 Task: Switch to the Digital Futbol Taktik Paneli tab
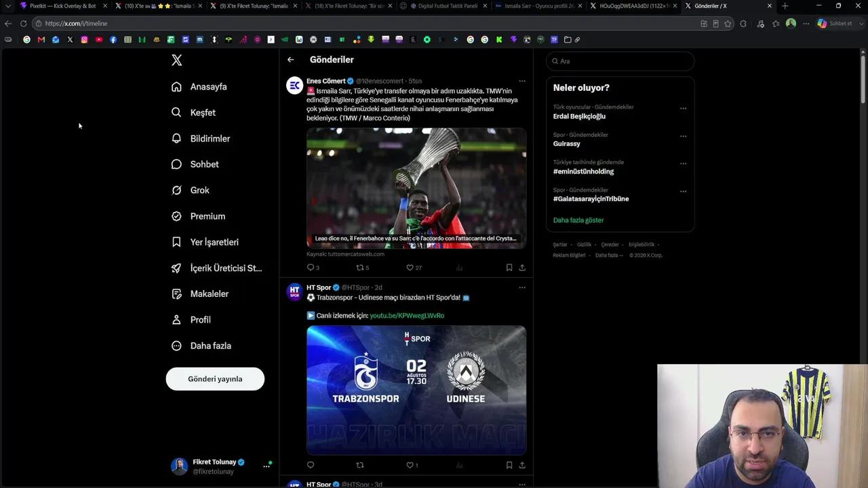[443, 6]
